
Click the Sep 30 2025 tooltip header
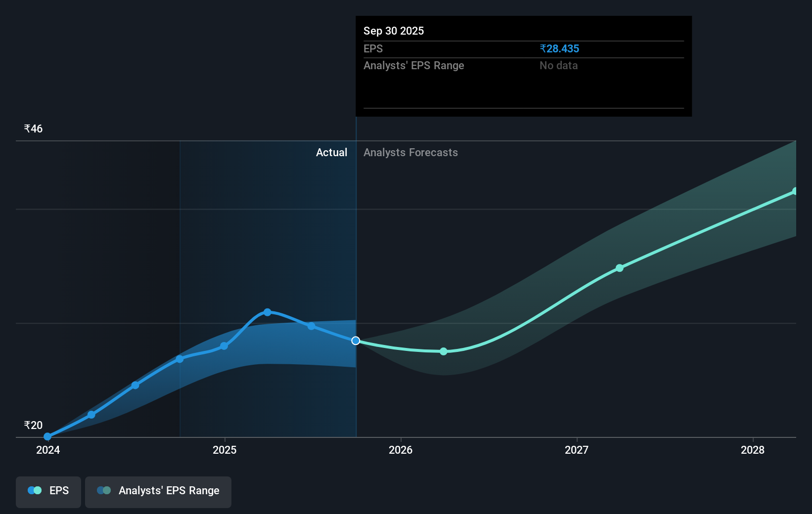pyautogui.click(x=394, y=31)
